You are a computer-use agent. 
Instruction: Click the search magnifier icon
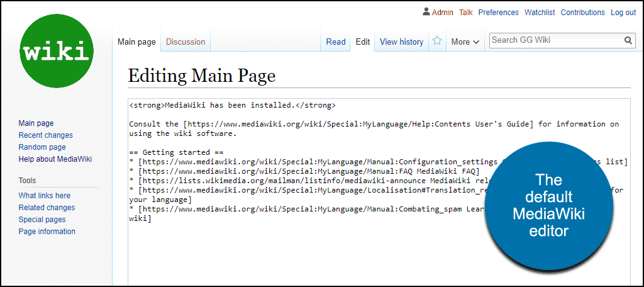(628, 40)
